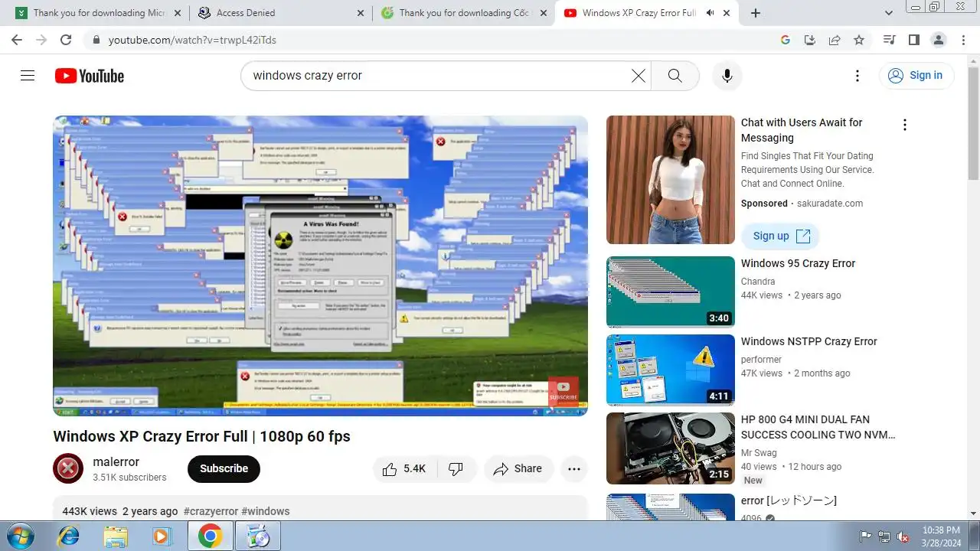Share the video

tap(518, 468)
